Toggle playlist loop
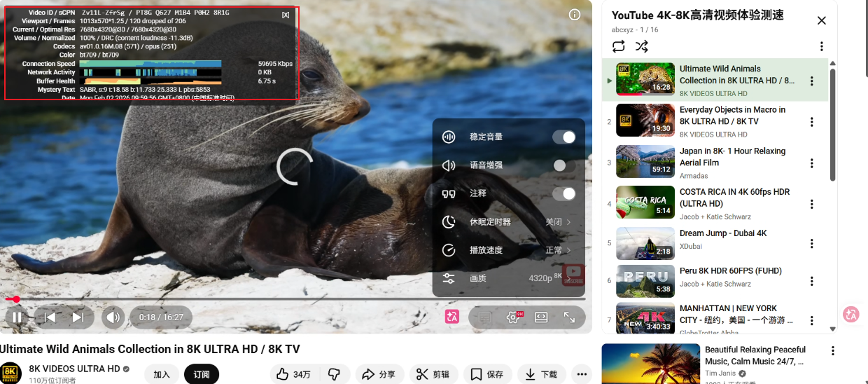The image size is (868, 384). (x=618, y=46)
